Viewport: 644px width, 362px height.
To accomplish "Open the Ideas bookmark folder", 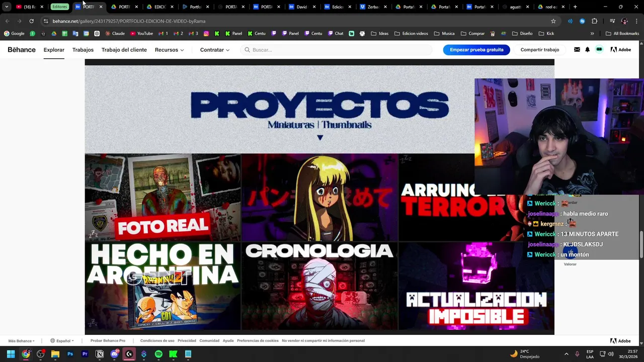I will pyautogui.click(x=380, y=34).
